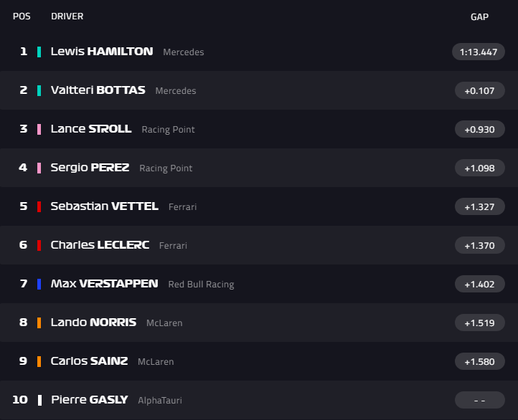Click Sergio Perez's name
Image resolution: width=518 pixels, height=420 pixels.
(90, 168)
